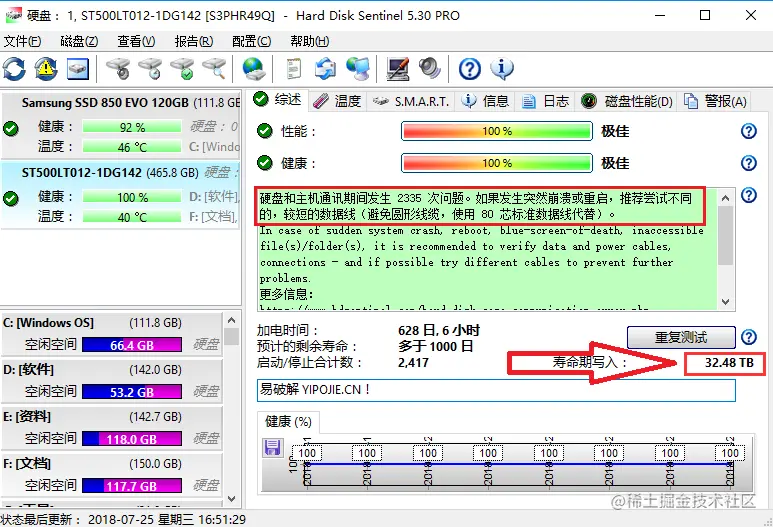
Task: Click the refresh disk information toolbar icon
Action: coord(14,69)
